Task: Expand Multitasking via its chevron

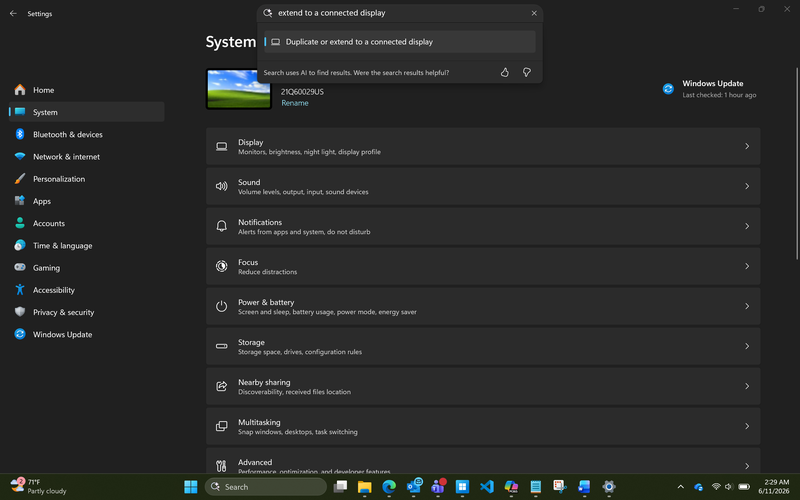Action: [x=747, y=426]
